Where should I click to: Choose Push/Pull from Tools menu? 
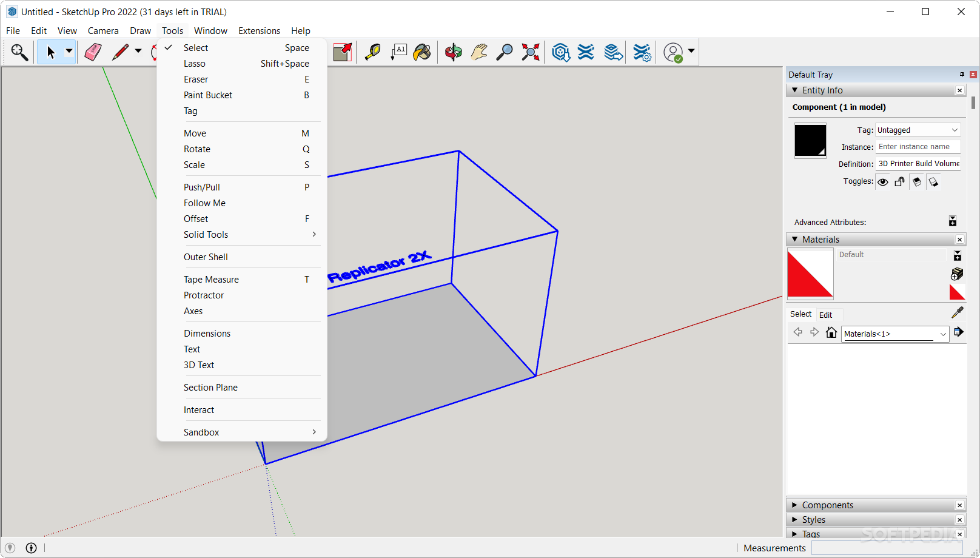click(x=242, y=187)
